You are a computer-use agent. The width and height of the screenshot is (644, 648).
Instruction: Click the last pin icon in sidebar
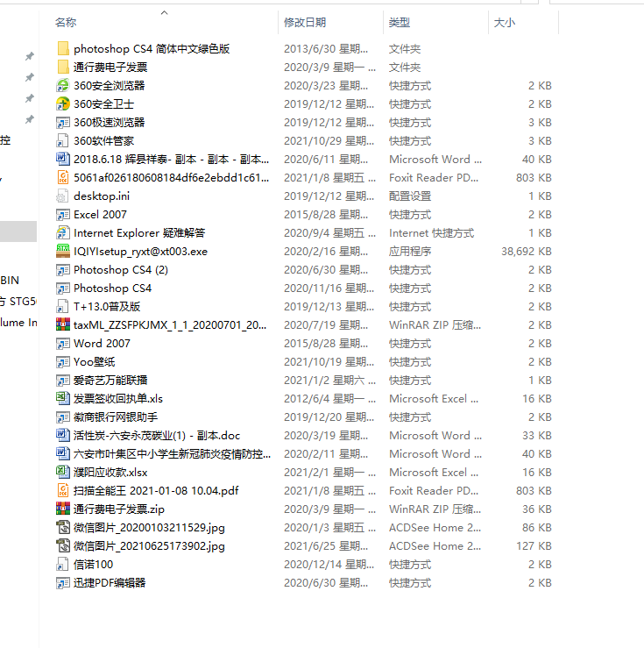(29, 119)
